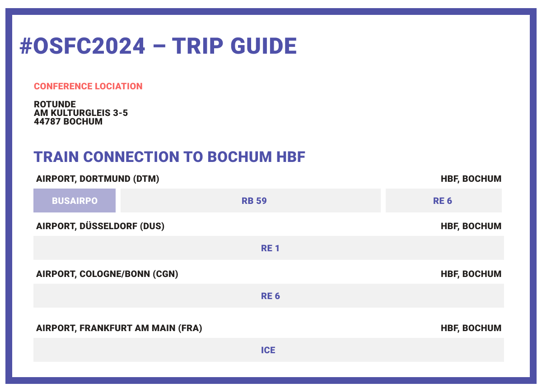Click the Am Kulturgleis 3-5 address line
542x392 pixels.
pos(81,113)
